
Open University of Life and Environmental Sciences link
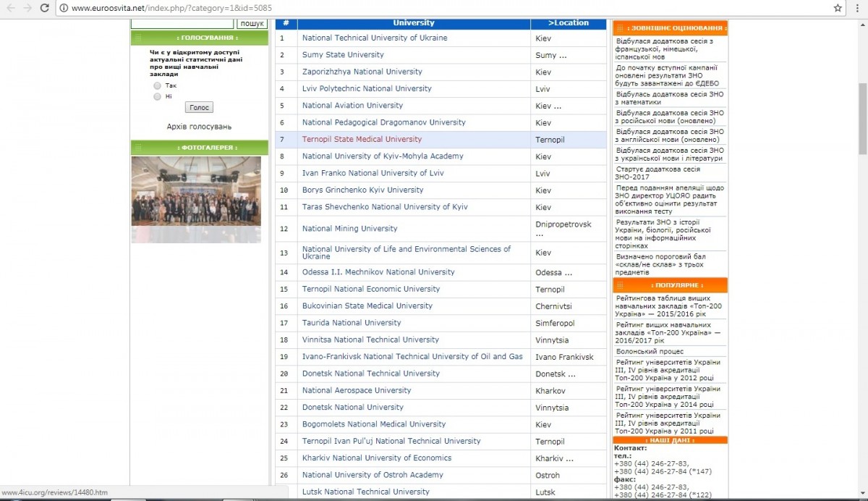pyautogui.click(x=407, y=253)
